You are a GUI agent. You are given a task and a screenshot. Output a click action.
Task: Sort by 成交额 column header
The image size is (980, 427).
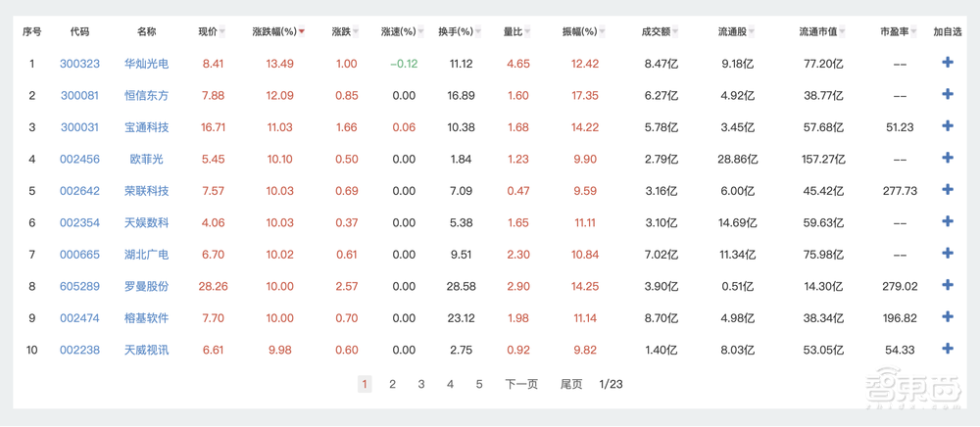[660, 32]
